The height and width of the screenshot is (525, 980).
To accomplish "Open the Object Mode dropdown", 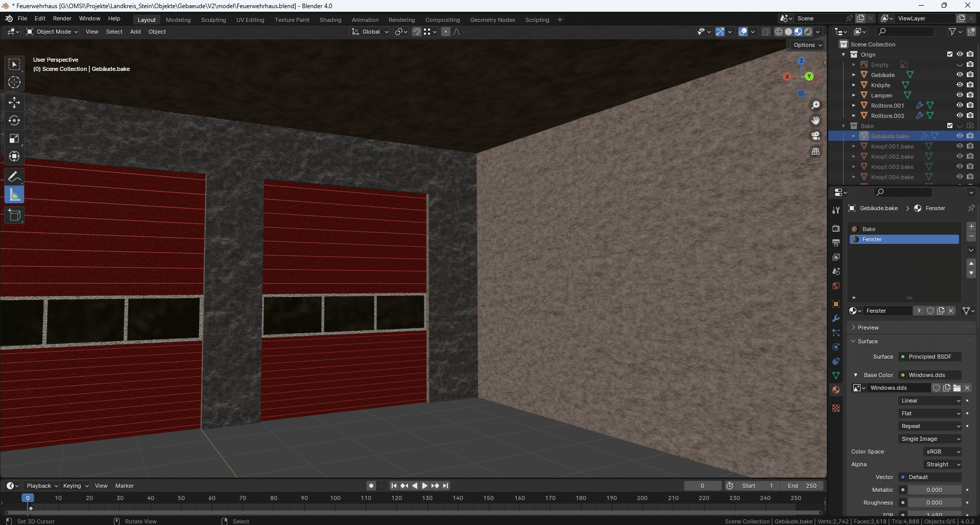I will [x=52, y=32].
